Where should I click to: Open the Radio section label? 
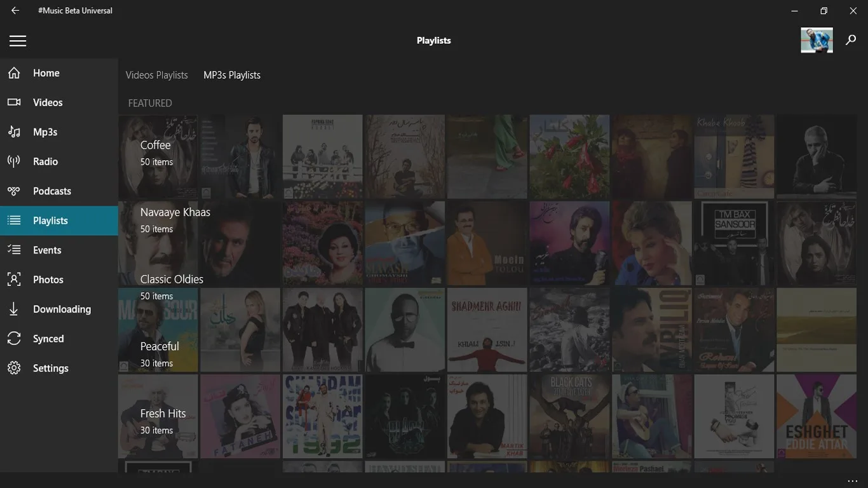tap(46, 161)
